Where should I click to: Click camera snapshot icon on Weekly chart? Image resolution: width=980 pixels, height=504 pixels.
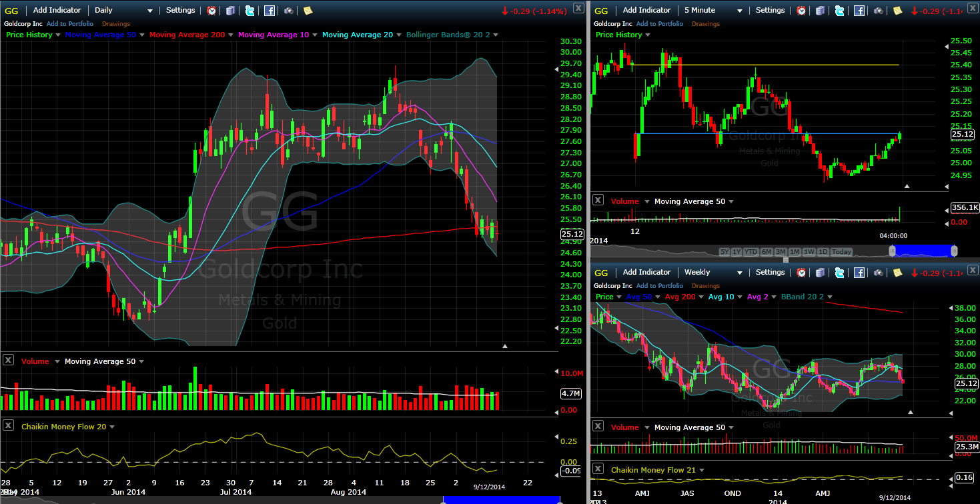tap(878, 273)
